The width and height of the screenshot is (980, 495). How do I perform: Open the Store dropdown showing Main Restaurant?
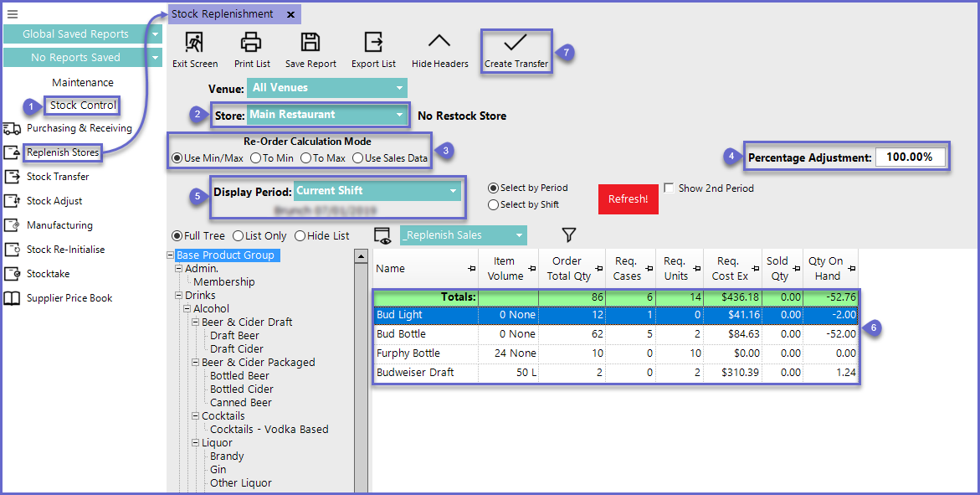pos(326,115)
